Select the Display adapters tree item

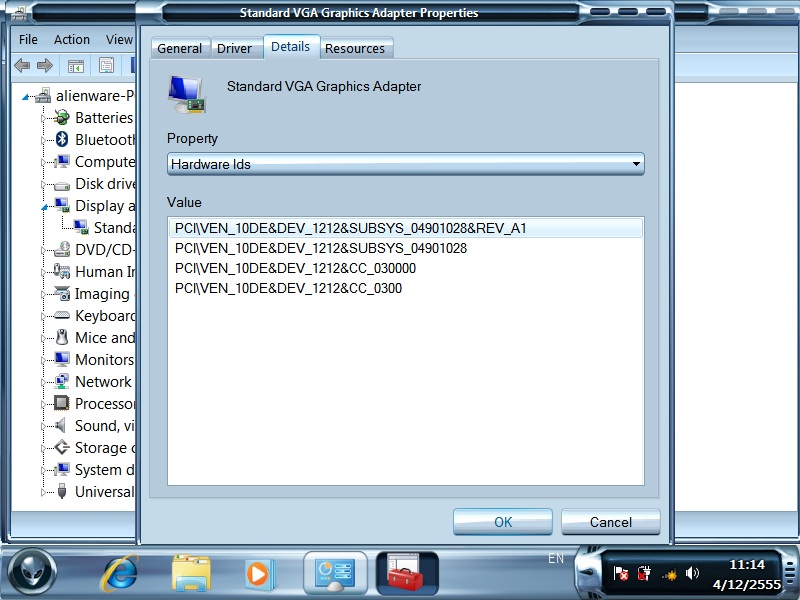(105, 206)
